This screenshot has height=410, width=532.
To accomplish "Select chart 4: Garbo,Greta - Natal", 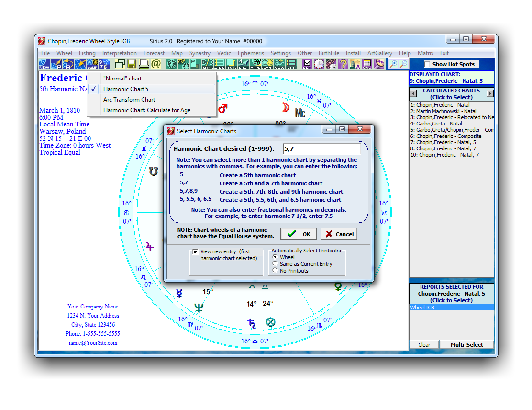I will [436, 124].
